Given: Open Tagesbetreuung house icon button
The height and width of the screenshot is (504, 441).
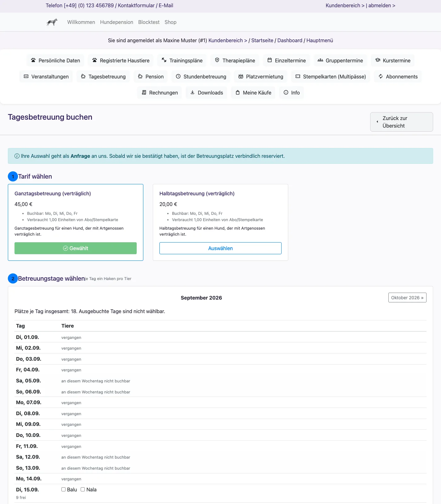Looking at the screenshot, I should coord(103,77).
